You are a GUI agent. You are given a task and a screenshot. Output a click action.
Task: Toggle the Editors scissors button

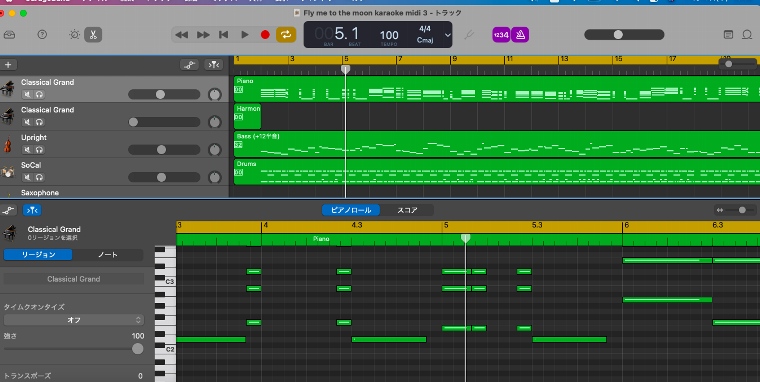[x=93, y=34]
